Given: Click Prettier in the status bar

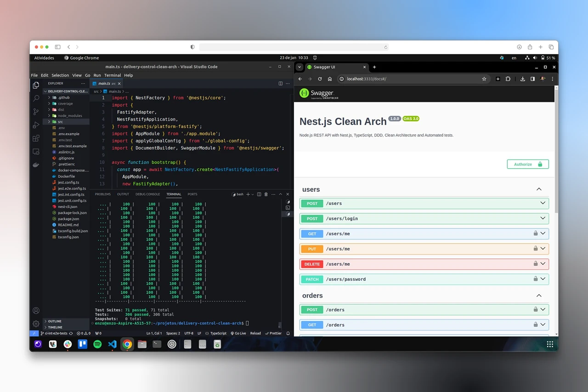Looking at the screenshot, I should click(x=273, y=333).
